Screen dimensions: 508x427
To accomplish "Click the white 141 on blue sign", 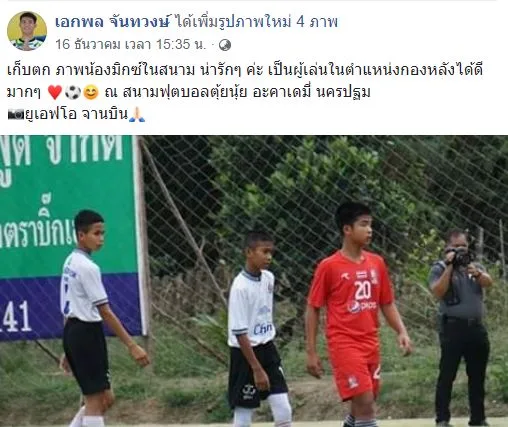I will pos(16,316).
